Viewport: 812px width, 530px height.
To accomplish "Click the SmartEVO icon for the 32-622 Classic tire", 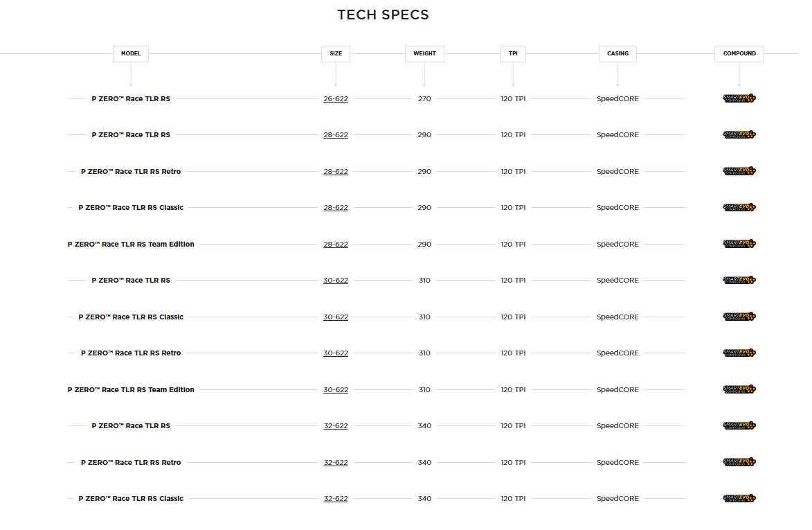I will tap(739, 498).
